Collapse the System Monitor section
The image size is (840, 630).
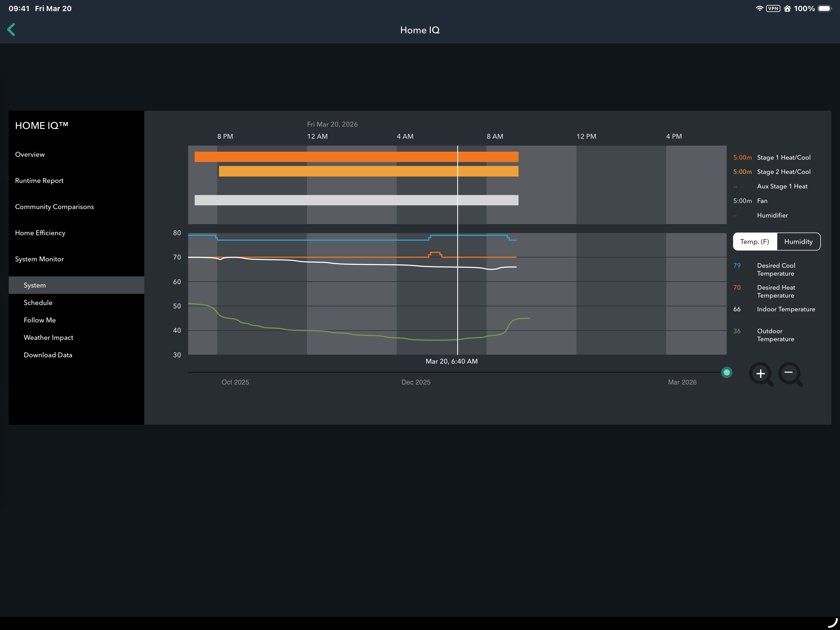[x=39, y=259]
